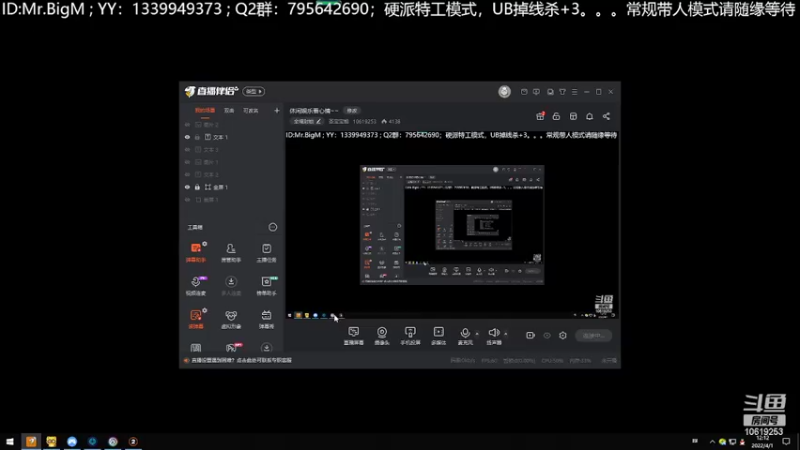Image resolution: width=800 pixels, height=450 pixels.
Task: Show hidden system tray icons
Action: pyautogui.click(x=712, y=442)
